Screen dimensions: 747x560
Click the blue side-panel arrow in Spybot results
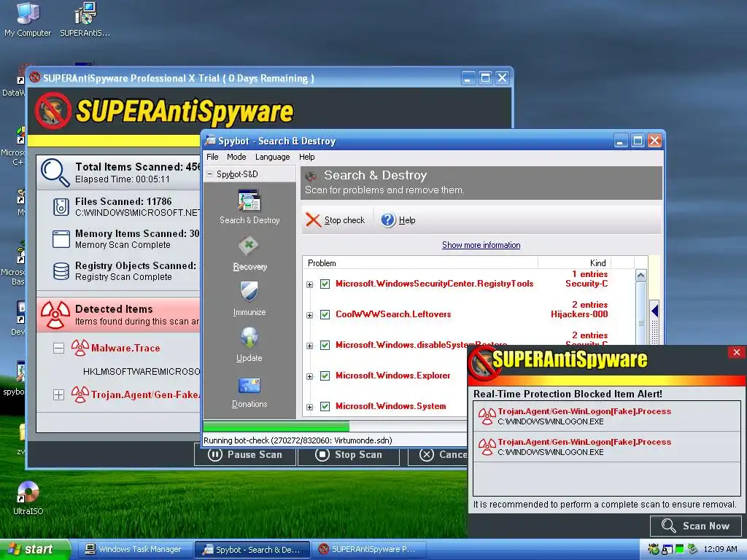pyautogui.click(x=654, y=311)
